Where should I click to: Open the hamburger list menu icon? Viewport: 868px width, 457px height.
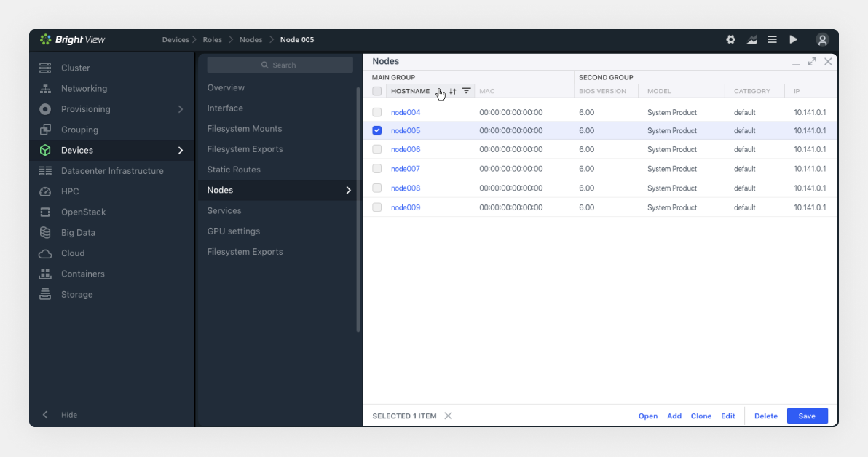pos(772,40)
